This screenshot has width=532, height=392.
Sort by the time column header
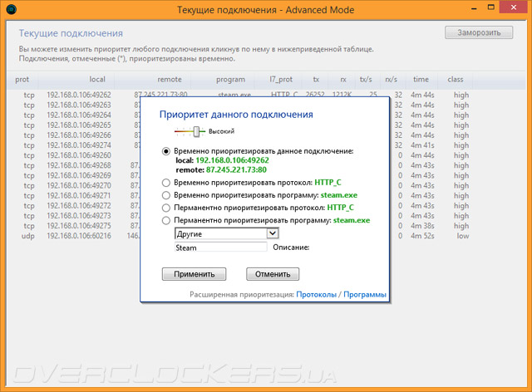[x=421, y=80]
